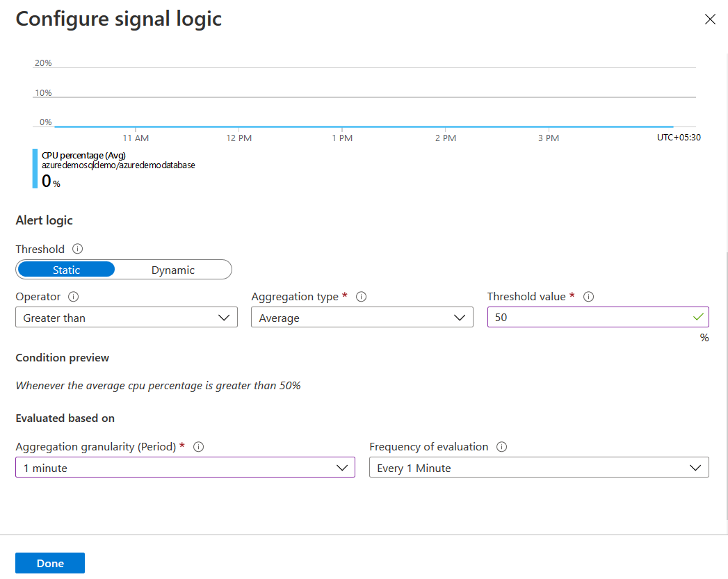Expand Frequency of evaluation dropdown
Viewport: 728px width, 579px height.
(539, 468)
